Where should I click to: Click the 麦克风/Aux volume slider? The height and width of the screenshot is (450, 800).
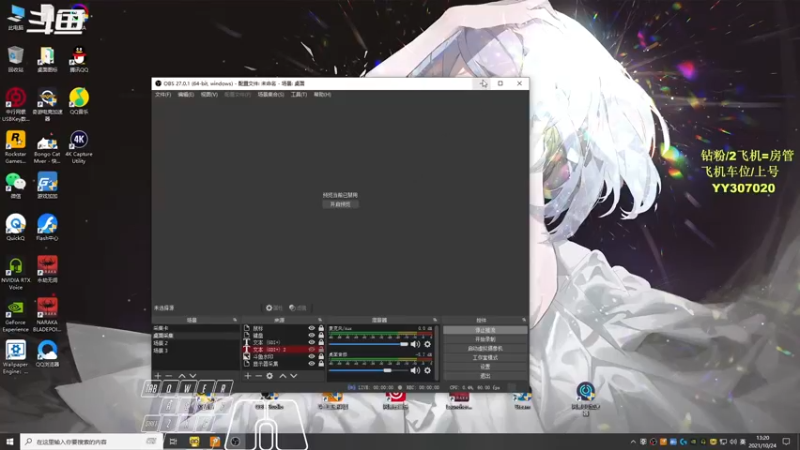pos(368,344)
